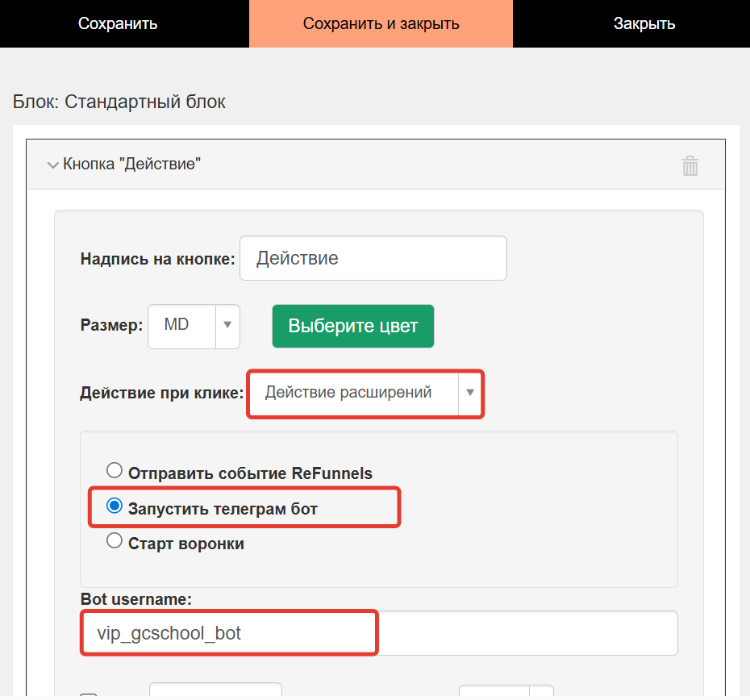This screenshot has height=700, width=750.
Task: Collapse the Кнопка "Действие" section chevron
Action: 53,165
